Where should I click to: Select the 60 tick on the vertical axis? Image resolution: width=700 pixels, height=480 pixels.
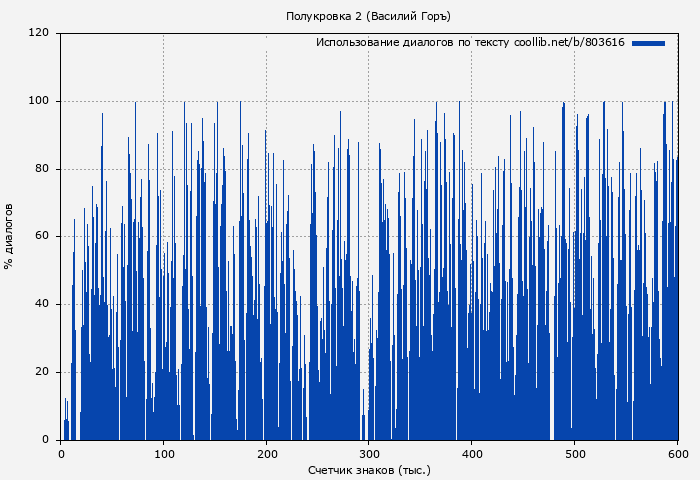pyautogui.click(x=42, y=237)
